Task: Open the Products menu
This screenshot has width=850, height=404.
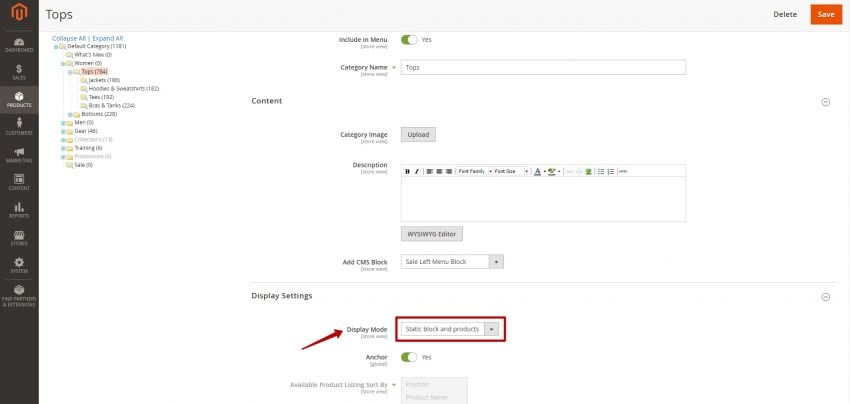Action: click(x=19, y=100)
